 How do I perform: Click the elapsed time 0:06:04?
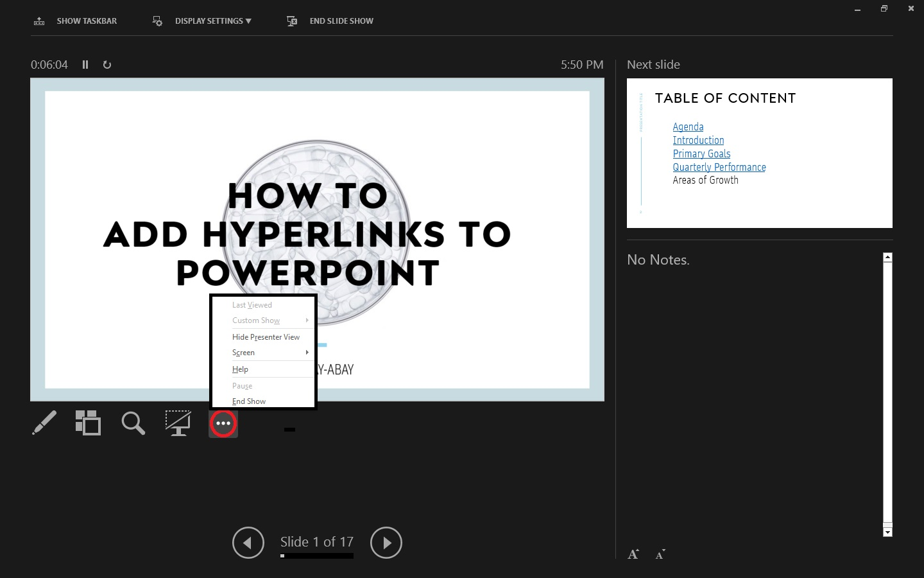tap(49, 65)
